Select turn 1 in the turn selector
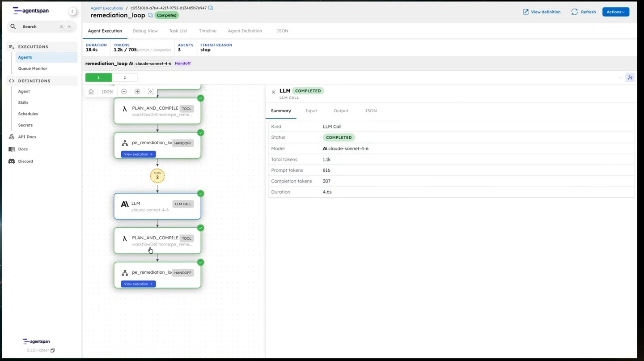The image size is (644, 361). 98,78
